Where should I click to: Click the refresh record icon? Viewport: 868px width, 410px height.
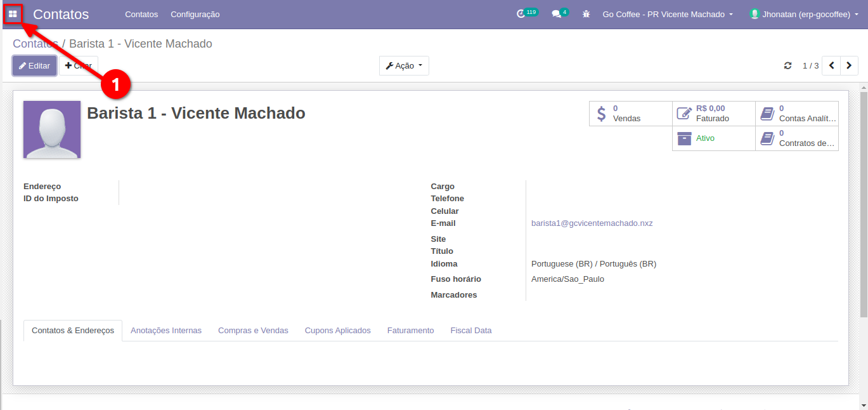pos(788,66)
